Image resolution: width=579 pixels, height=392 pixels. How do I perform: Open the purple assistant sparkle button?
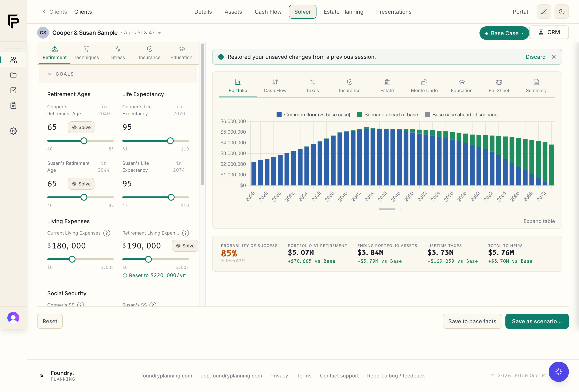coord(559,372)
